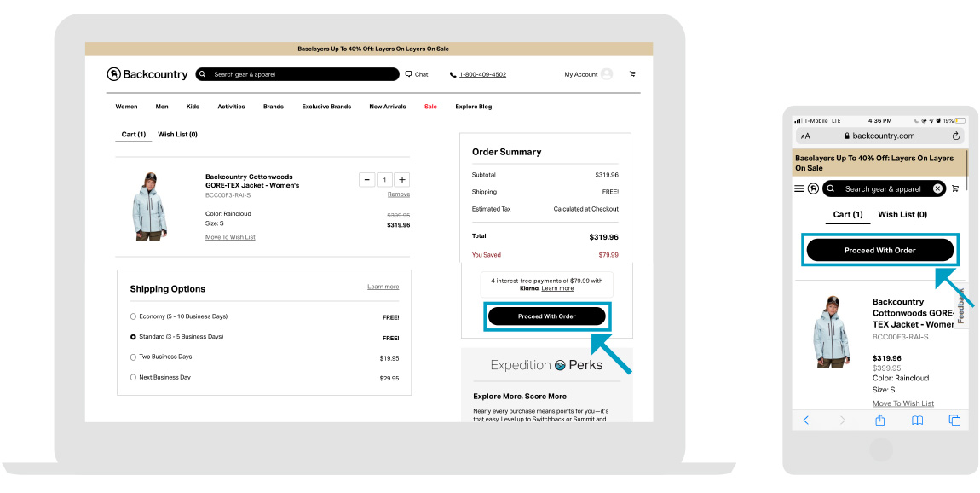
Task: Click quantity value field showing 1
Action: pos(384,180)
